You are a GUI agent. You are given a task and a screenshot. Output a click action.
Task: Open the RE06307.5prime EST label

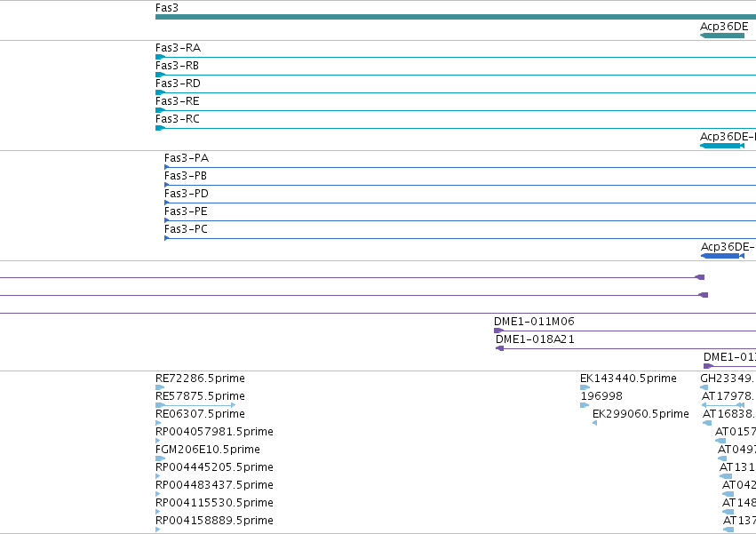tap(200, 414)
